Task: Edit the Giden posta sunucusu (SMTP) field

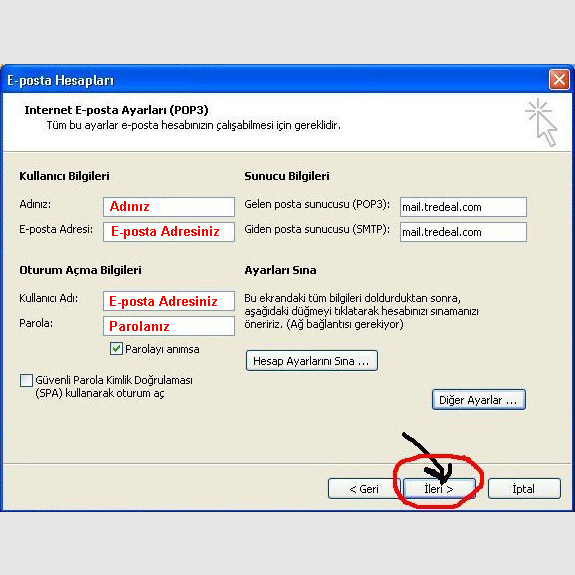Action: pos(463,232)
